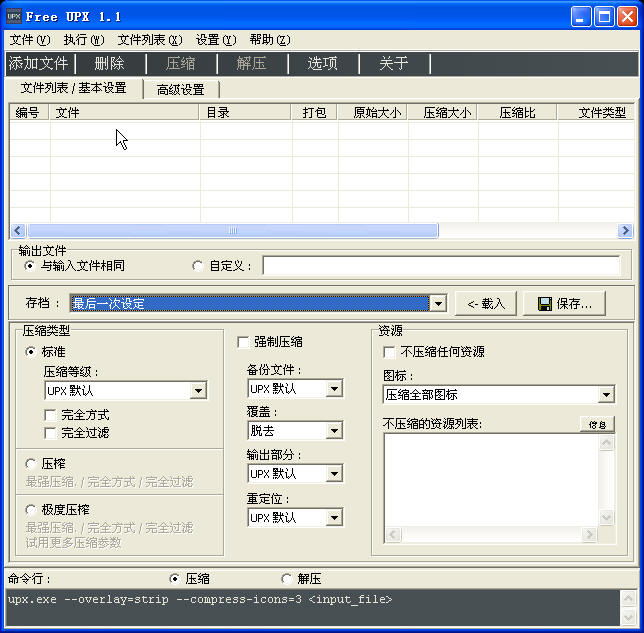Click 文件 column header

(x=124, y=113)
